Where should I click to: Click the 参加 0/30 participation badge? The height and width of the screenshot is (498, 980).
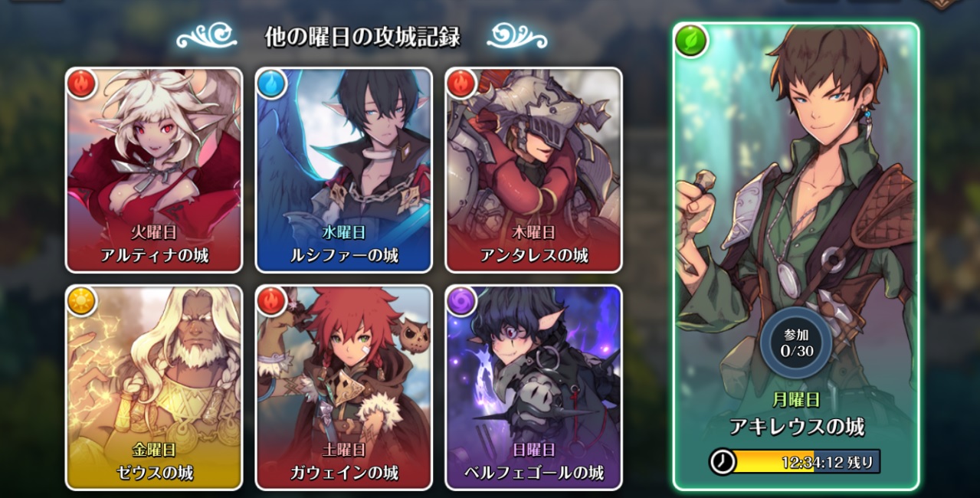[797, 343]
